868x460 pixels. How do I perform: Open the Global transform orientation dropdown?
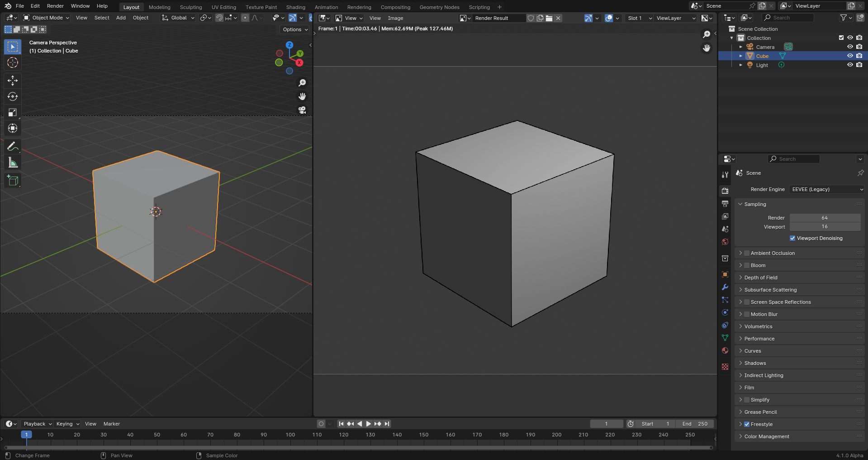(178, 18)
